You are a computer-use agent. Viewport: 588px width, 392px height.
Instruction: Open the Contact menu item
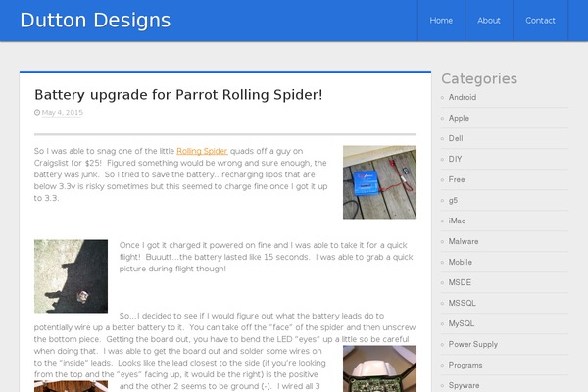click(x=540, y=21)
